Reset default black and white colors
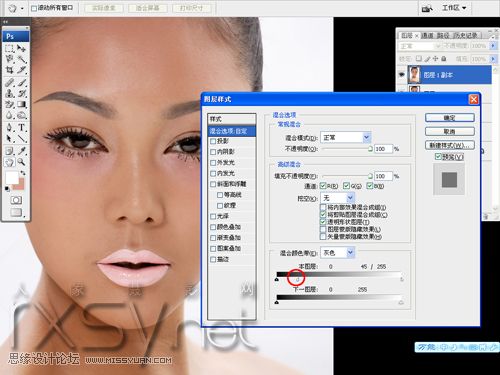The height and width of the screenshot is (375, 500). (7, 189)
